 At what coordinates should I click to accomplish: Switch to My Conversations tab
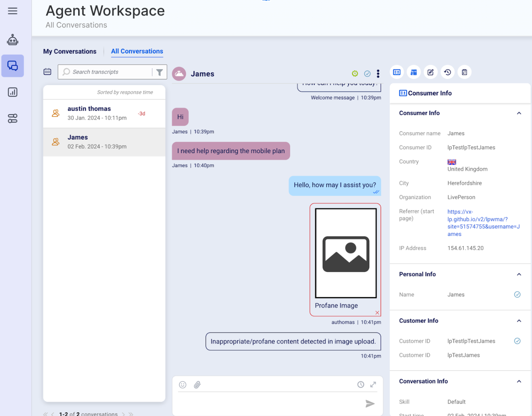[x=70, y=51]
